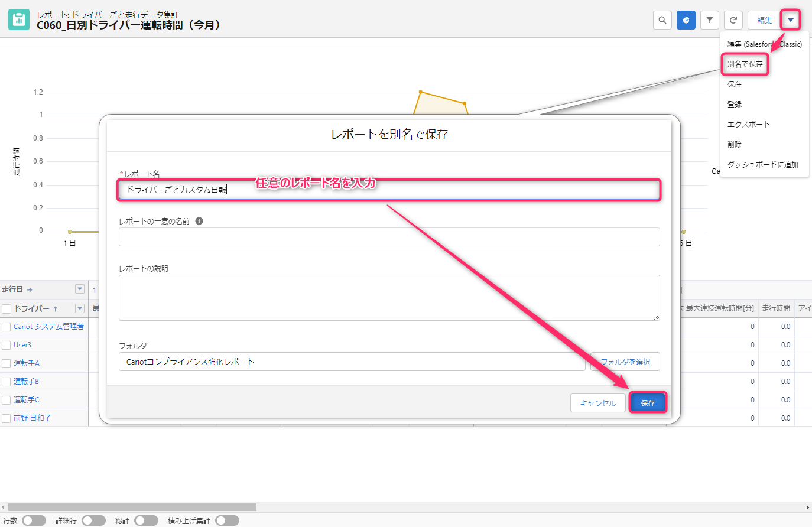Viewport: 812px width, 527px height.
Task: Toggle the 行数 switch
Action: point(34,521)
